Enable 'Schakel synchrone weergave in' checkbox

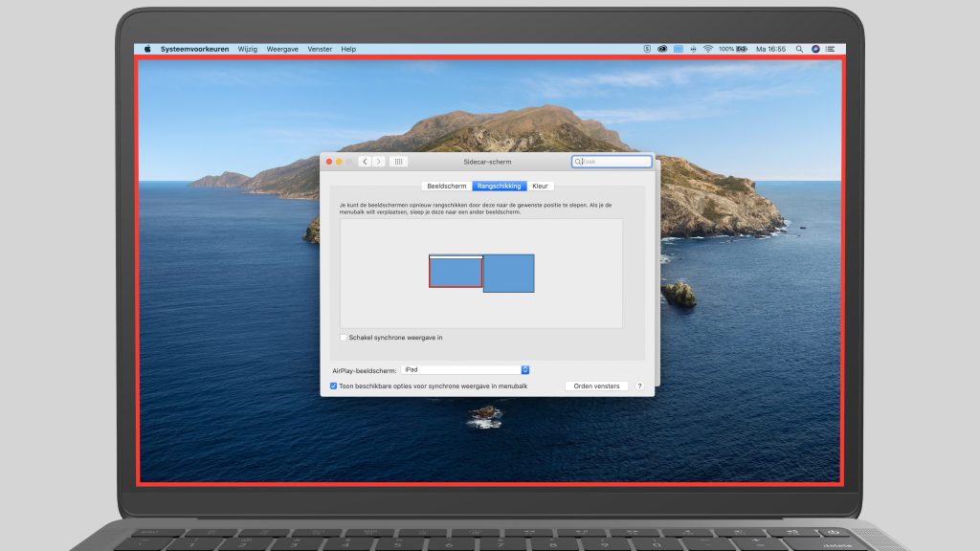click(x=345, y=338)
